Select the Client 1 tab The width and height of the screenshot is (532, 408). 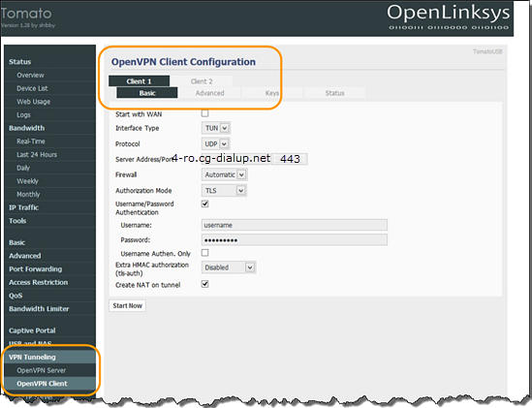point(140,81)
